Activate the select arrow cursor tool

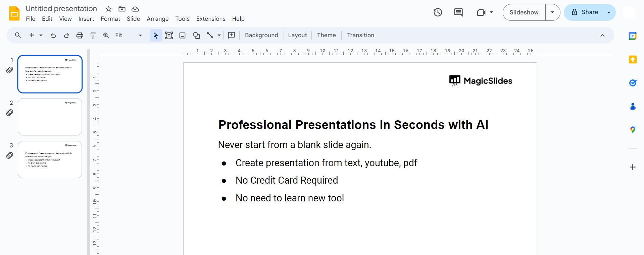coord(155,35)
